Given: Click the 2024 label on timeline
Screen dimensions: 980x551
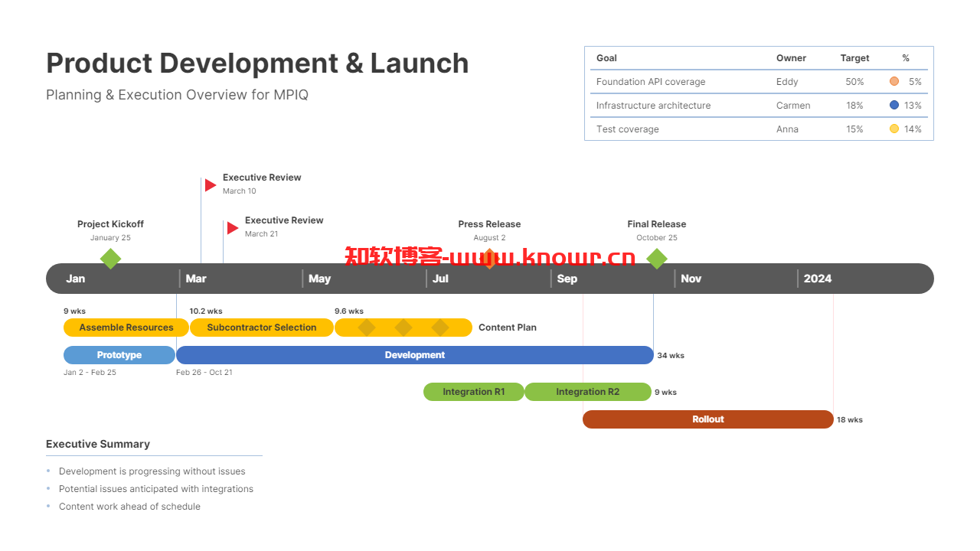Looking at the screenshot, I should click(x=818, y=279).
